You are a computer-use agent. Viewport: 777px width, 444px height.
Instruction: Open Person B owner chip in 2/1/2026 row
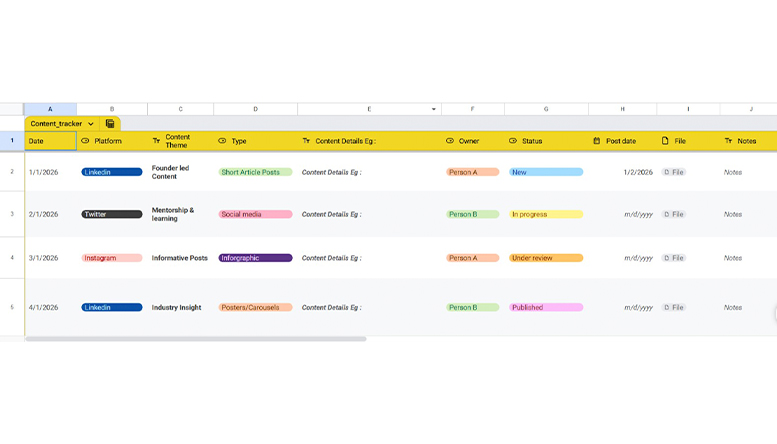(x=473, y=214)
